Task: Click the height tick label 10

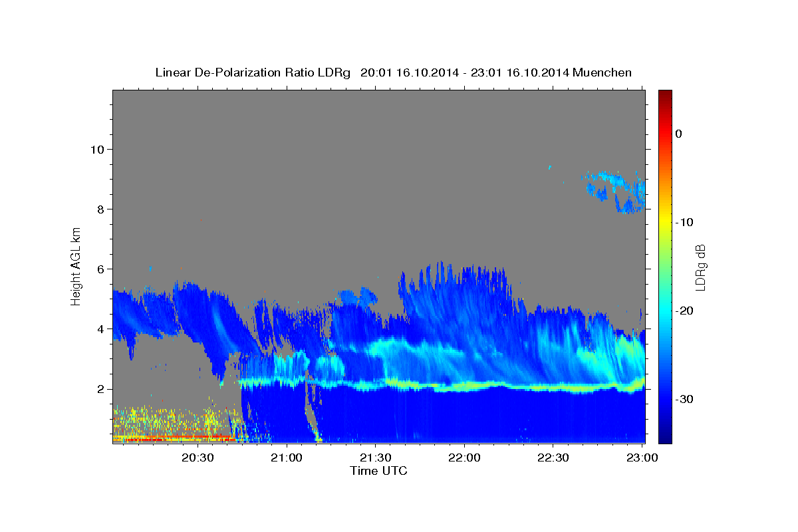Action: (97, 150)
